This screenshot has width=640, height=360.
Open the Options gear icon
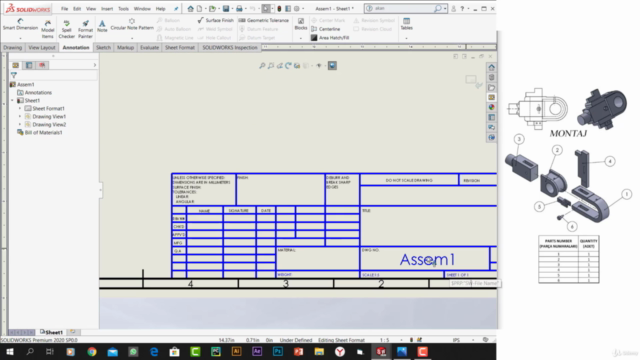click(x=297, y=8)
